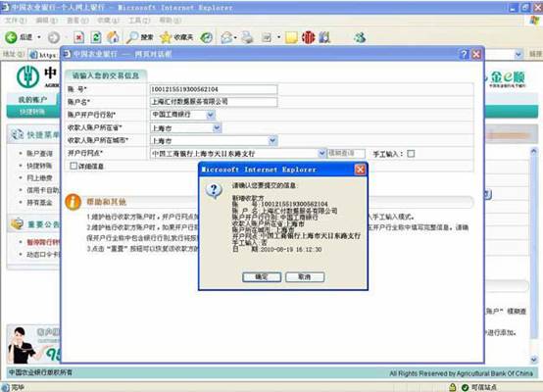
Task: Open the 工具 (Tools) menu
Action: point(139,21)
